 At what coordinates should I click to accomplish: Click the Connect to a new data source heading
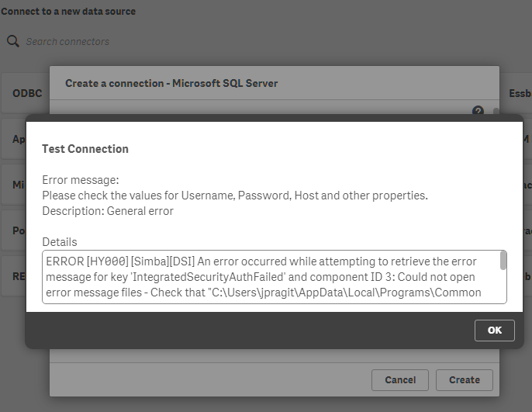coord(68,12)
